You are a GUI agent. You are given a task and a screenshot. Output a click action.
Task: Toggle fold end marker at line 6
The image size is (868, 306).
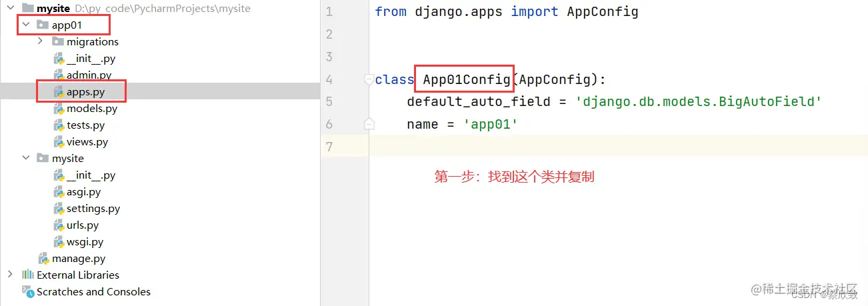tap(369, 124)
